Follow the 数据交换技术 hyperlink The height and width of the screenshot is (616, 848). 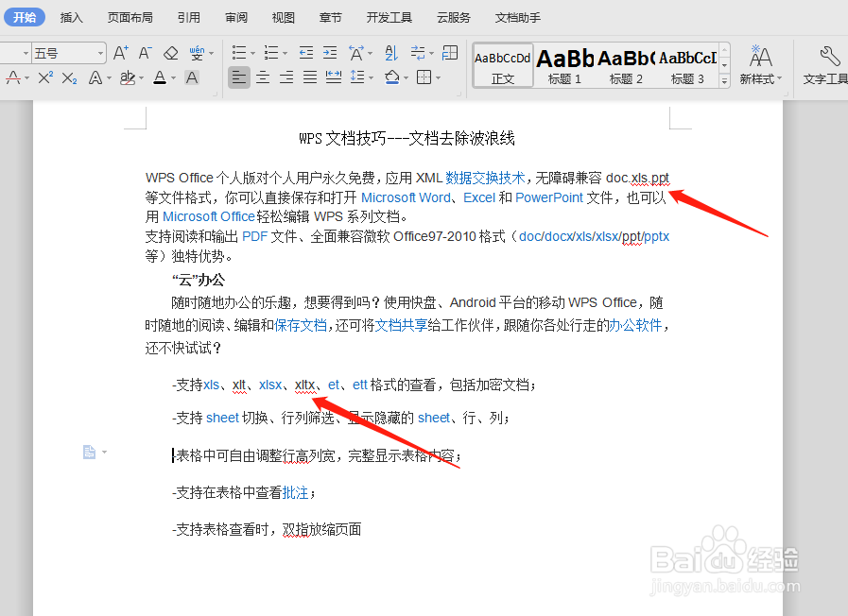(x=485, y=178)
